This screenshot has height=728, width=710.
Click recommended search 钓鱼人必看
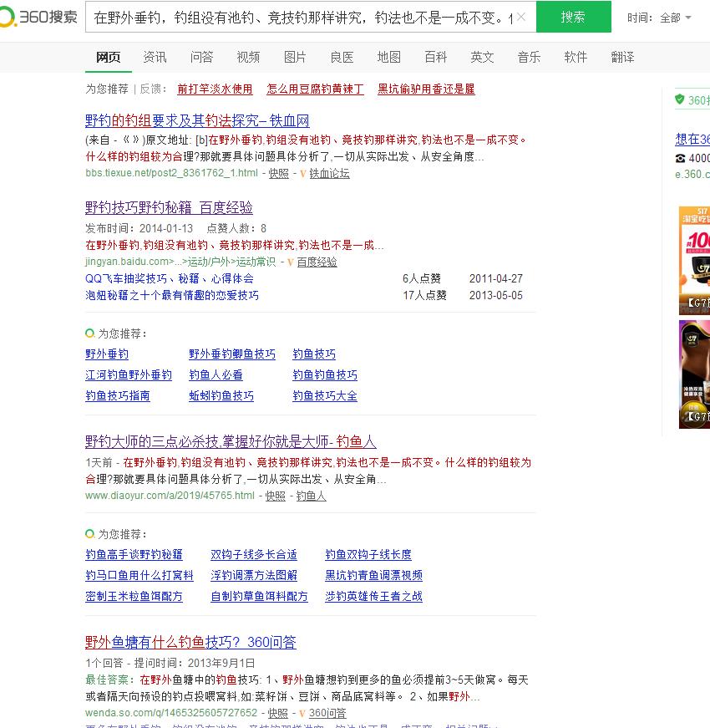point(216,375)
